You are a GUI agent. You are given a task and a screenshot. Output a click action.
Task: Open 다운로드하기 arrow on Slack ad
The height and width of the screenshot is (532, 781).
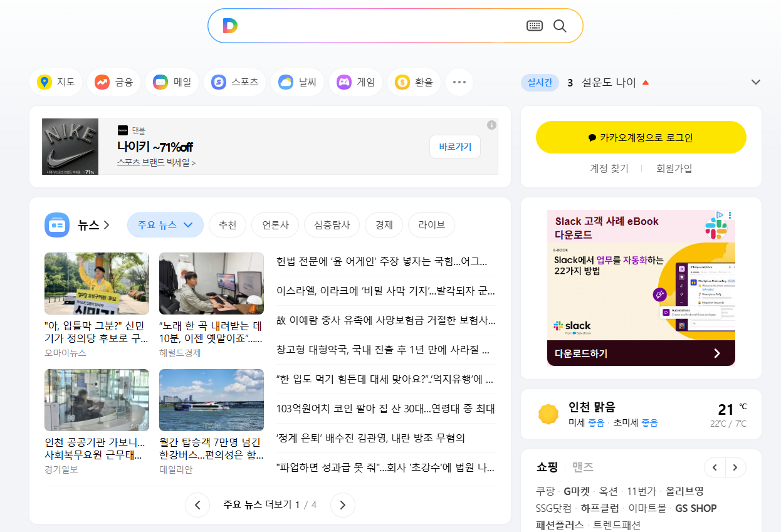pos(717,353)
